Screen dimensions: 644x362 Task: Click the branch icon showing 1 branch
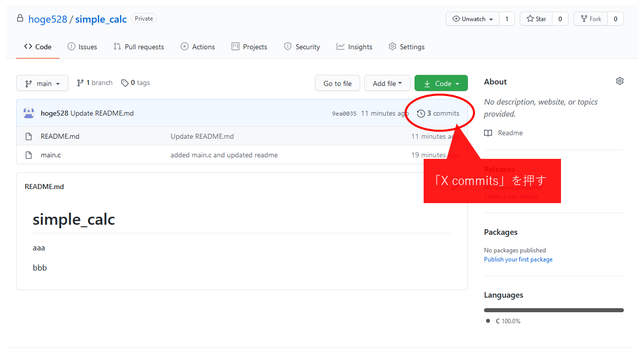point(80,83)
